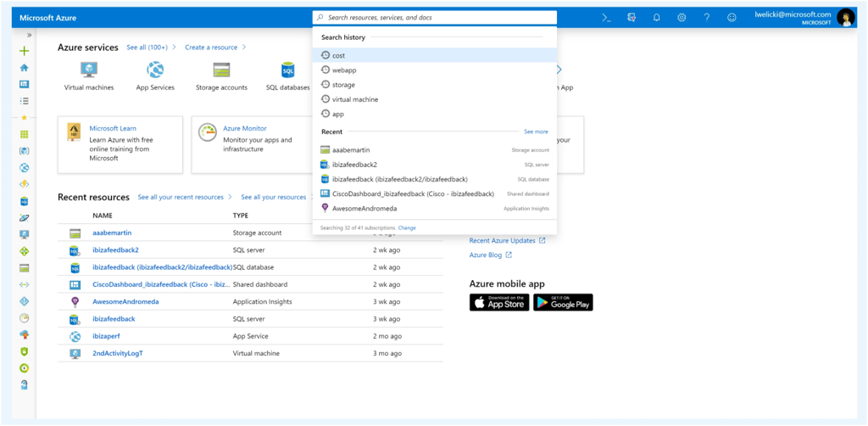Open Function Apps lightning icon in sidebar
Image resolution: width=868 pixels, height=426 pixels.
click(x=24, y=184)
